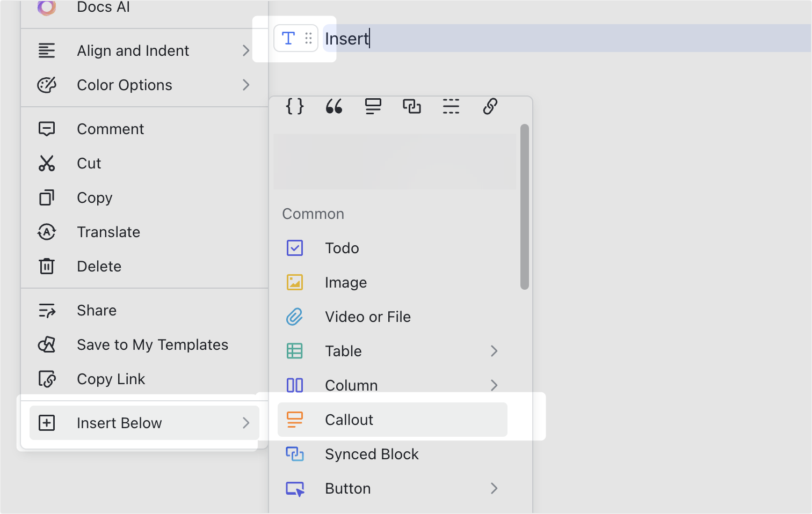This screenshot has width=812, height=514.
Task: Insert a code block using the braces icon
Action: coord(294,106)
